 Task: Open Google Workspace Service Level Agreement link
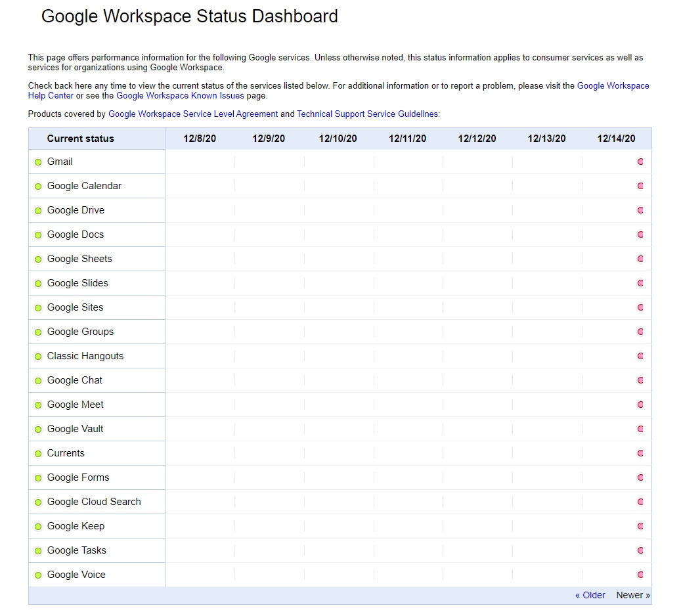tap(193, 114)
